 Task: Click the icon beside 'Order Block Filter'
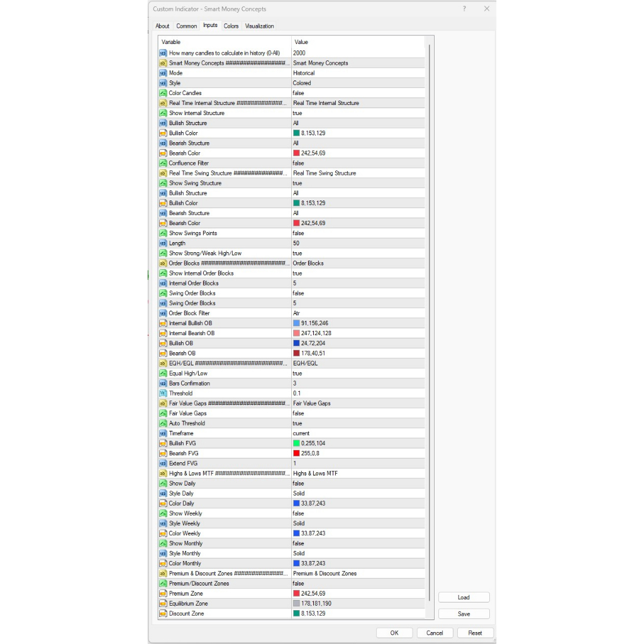pos(163,313)
